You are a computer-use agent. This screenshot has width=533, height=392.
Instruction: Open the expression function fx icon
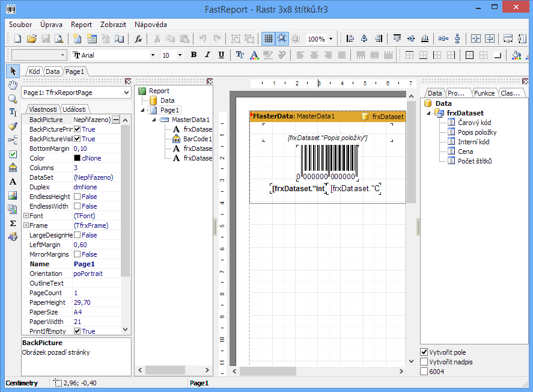click(138, 38)
